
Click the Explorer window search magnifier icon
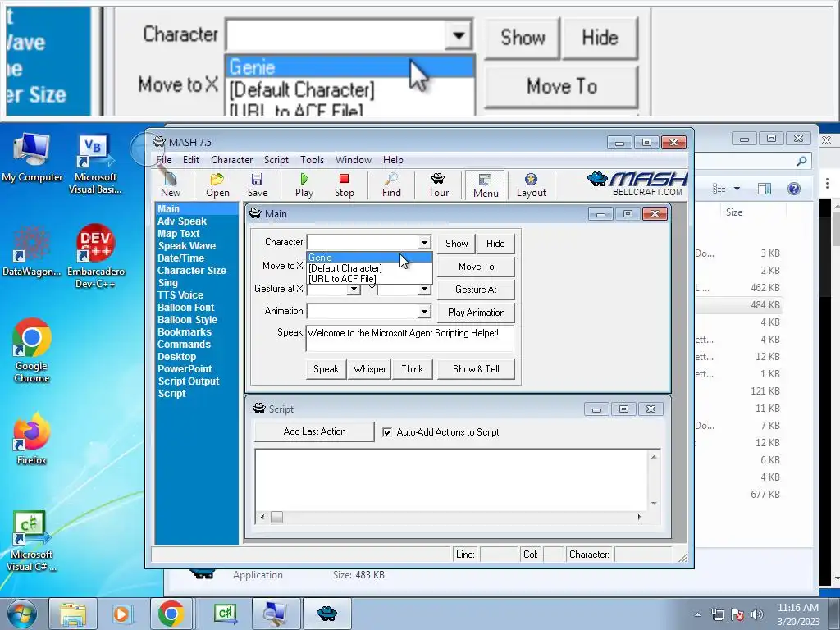[801, 160]
